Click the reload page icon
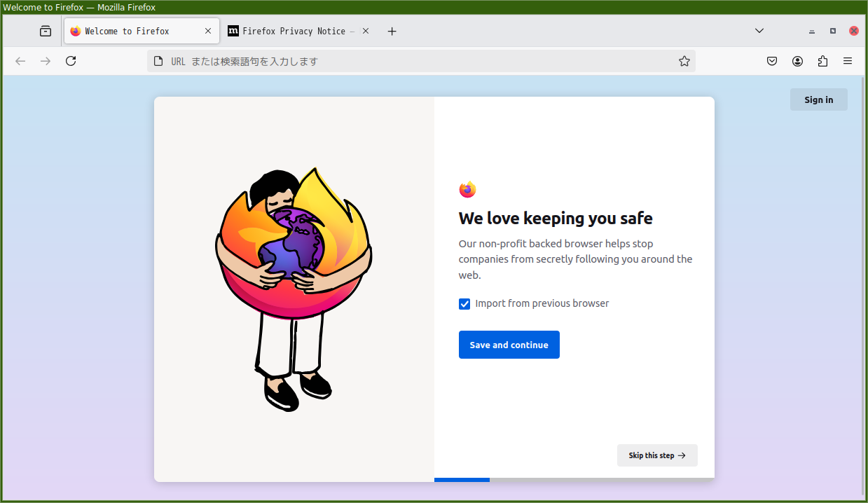The image size is (868, 503). (x=71, y=61)
